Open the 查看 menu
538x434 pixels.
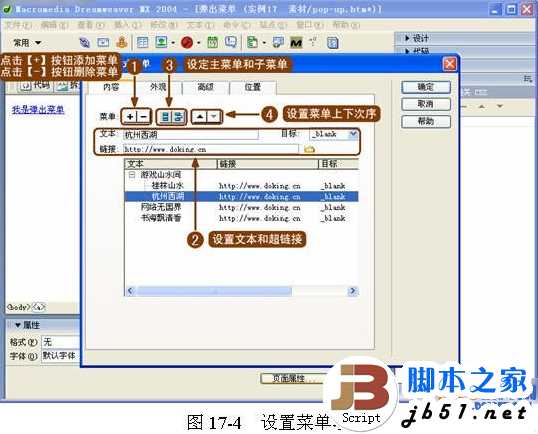click(x=91, y=25)
